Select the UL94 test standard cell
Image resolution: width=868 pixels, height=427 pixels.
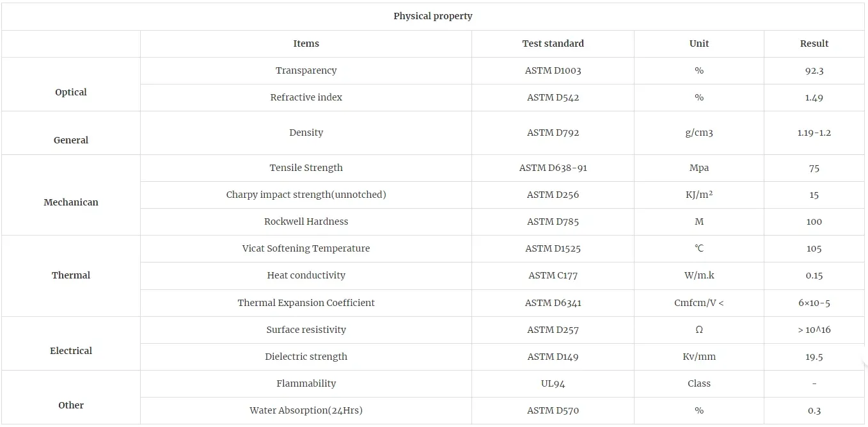point(553,383)
